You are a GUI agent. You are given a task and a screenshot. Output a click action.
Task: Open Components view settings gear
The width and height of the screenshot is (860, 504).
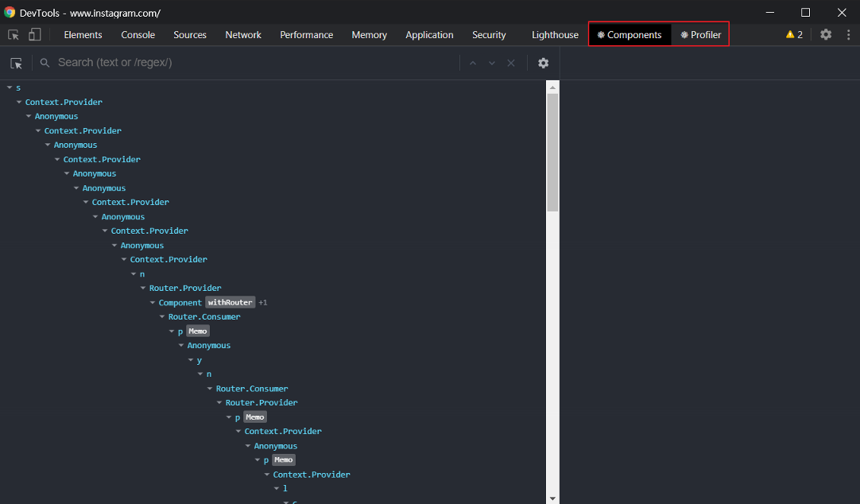click(x=543, y=63)
